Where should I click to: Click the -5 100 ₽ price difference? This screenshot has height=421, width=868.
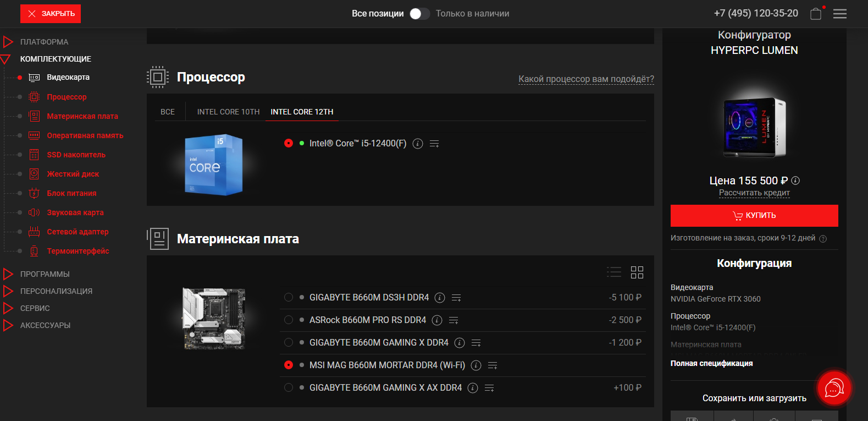[625, 297]
